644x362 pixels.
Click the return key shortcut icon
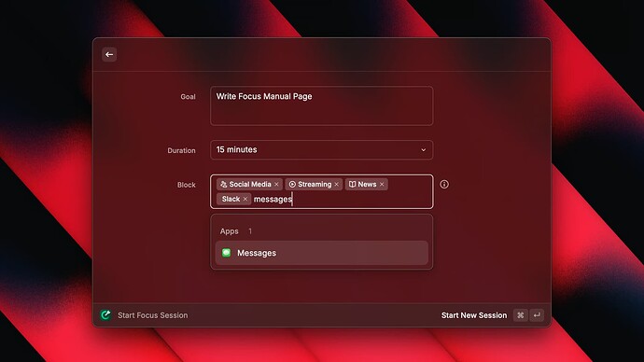(x=537, y=315)
